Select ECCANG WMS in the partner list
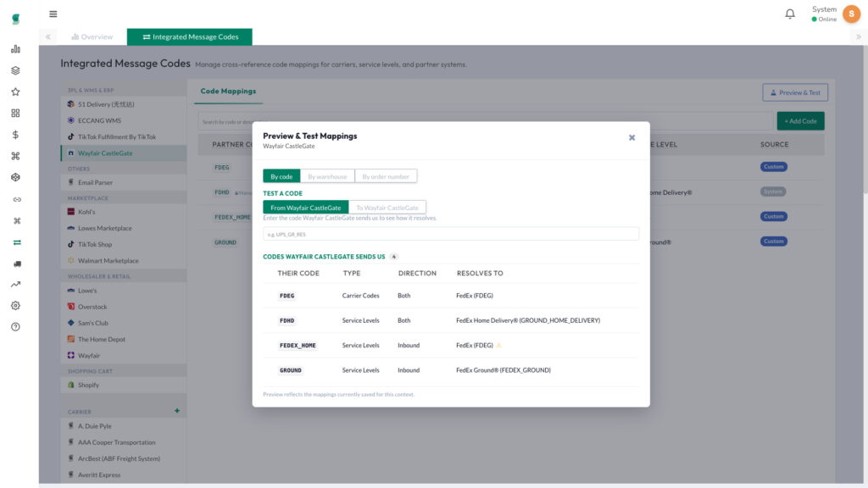The image size is (868, 488). pos(124,120)
